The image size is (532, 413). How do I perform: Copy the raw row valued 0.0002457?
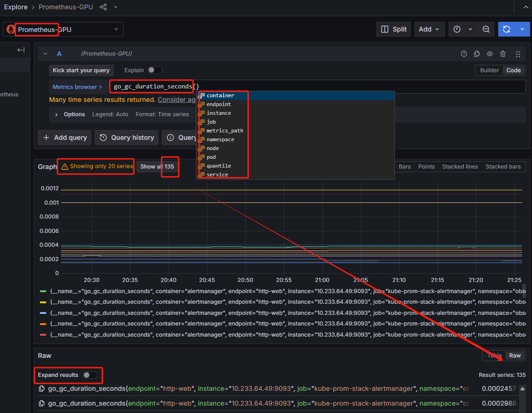pos(42,388)
